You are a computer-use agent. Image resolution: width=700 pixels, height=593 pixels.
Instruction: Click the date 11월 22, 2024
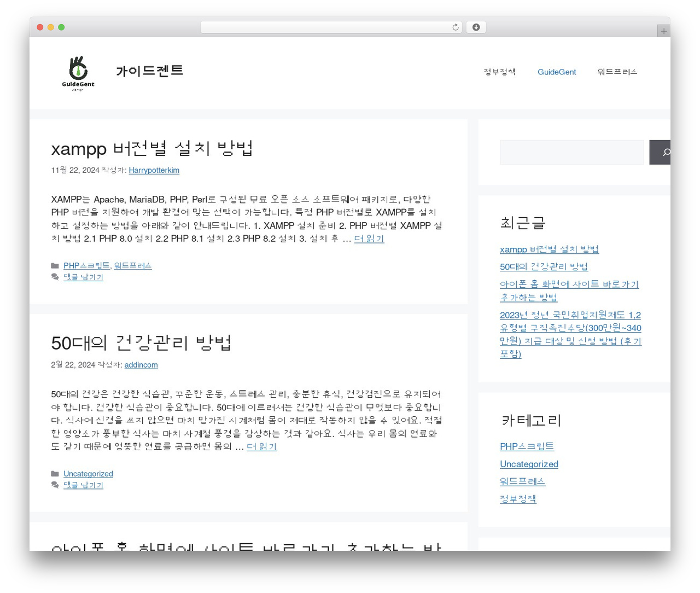[75, 170]
